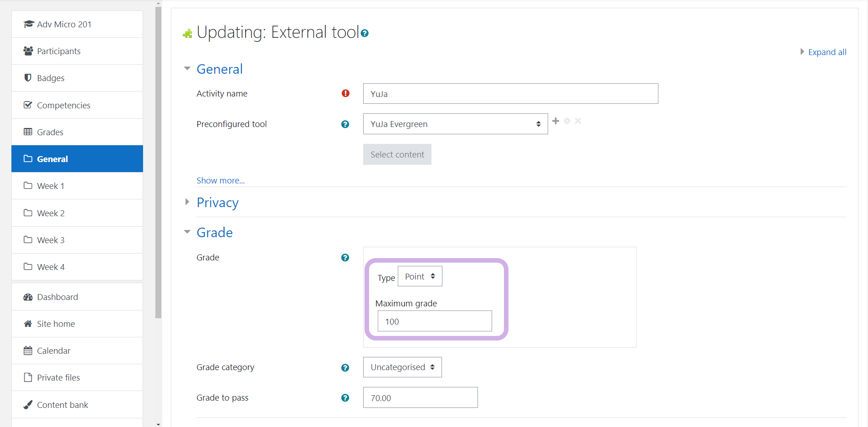This screenshot has height=427, width=868.
Task: Collapse the Grade section
Action: point(214,233)
